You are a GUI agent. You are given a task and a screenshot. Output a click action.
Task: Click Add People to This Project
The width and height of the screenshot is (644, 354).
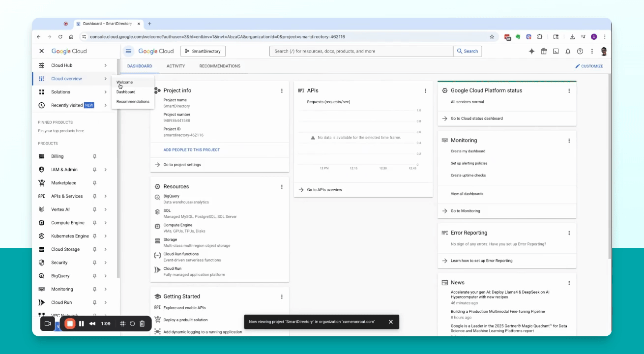pyautogui.click(x=192, y=150)
